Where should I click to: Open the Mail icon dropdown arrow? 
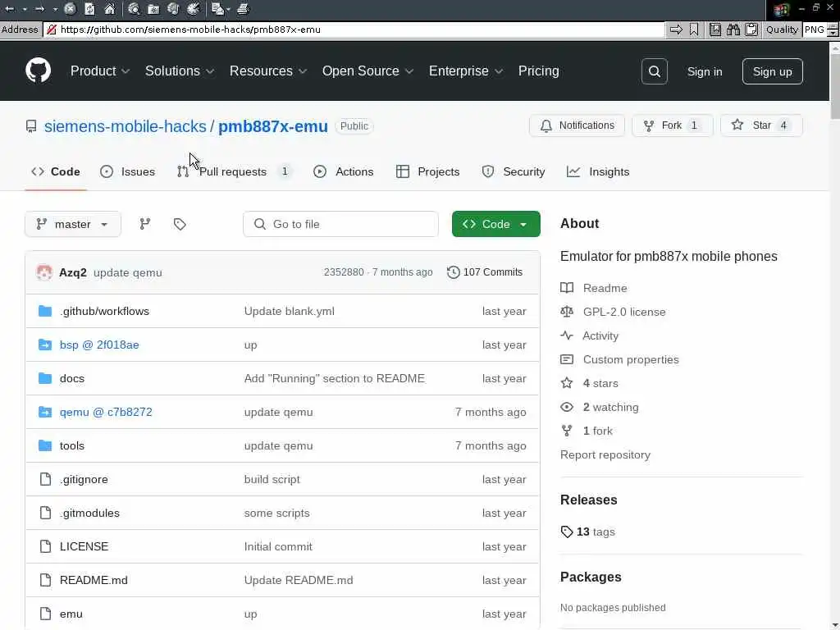pyautogui.click(x=228, y=9)
